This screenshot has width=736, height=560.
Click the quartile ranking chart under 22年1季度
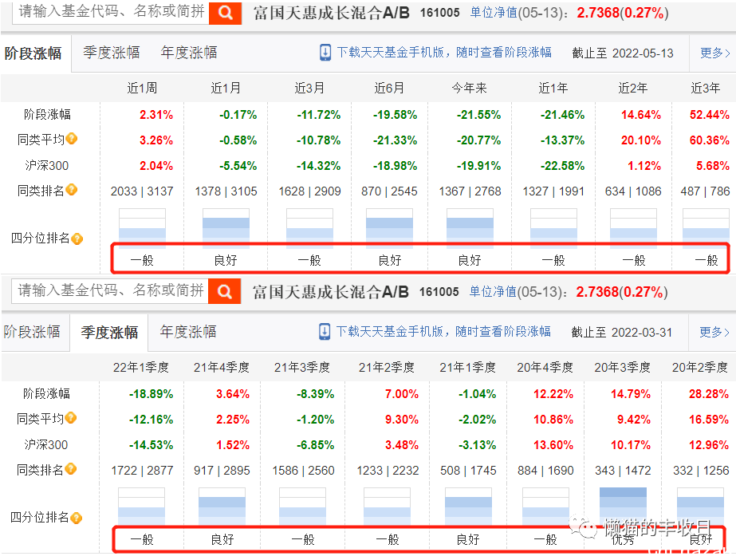pos(141,507)
